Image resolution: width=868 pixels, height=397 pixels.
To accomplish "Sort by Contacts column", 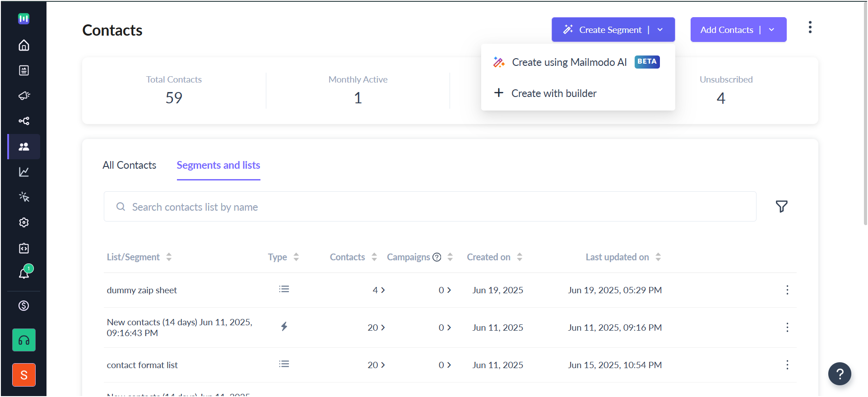I will pyautogui.click(x=374, y=257).
